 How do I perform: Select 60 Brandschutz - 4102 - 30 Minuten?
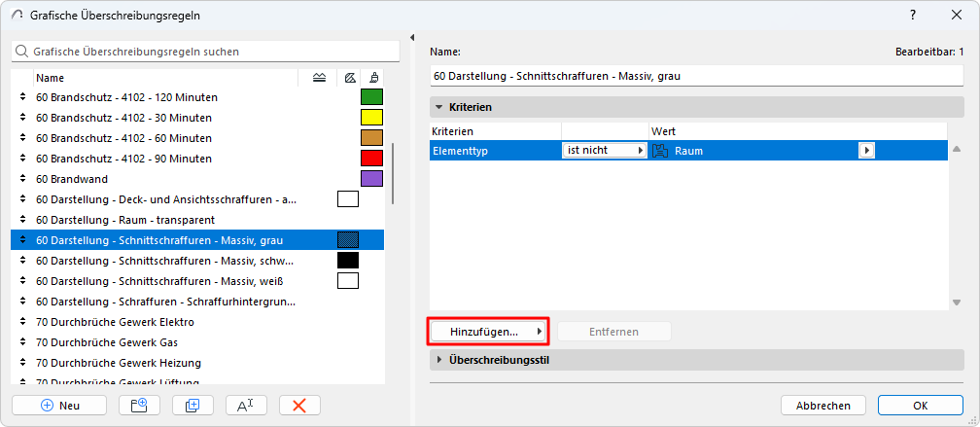point(123,118)
